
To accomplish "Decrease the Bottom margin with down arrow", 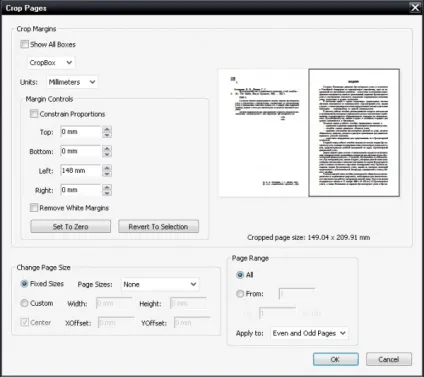I will point(107,154).
